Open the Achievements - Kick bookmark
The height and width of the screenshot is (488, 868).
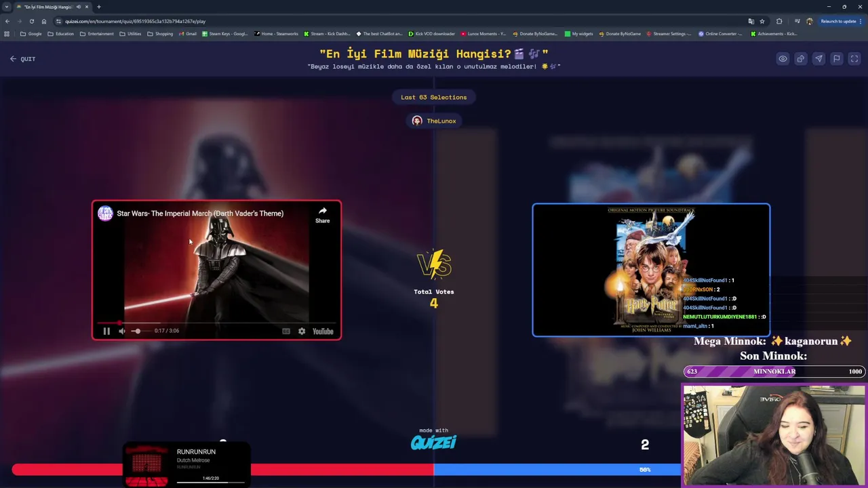click(x=774, y=34)
